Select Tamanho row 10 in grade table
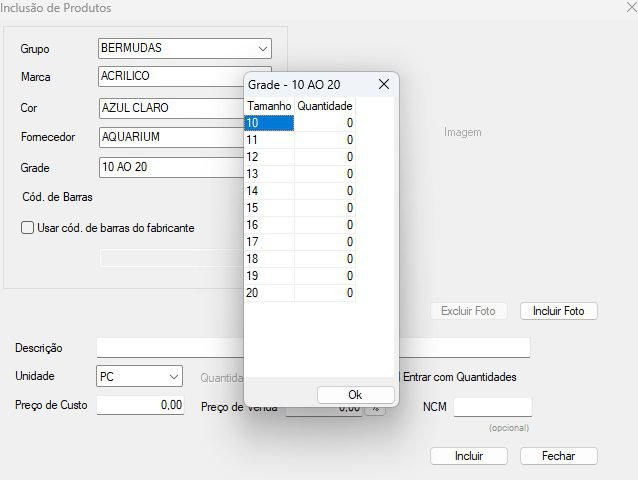This screenshot has height=480, width=638. 269,123
